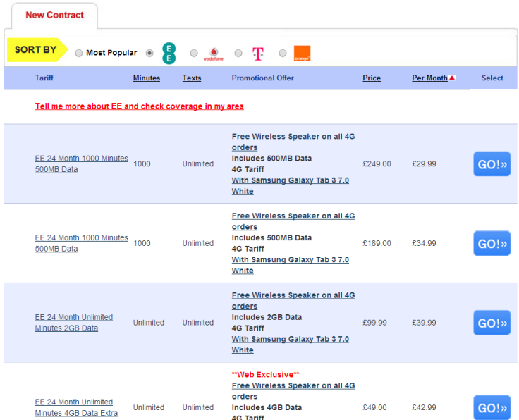Viewport: 519px width, 420px height.
Task: Click the £49.00 price value
Action: pos(374,407)
